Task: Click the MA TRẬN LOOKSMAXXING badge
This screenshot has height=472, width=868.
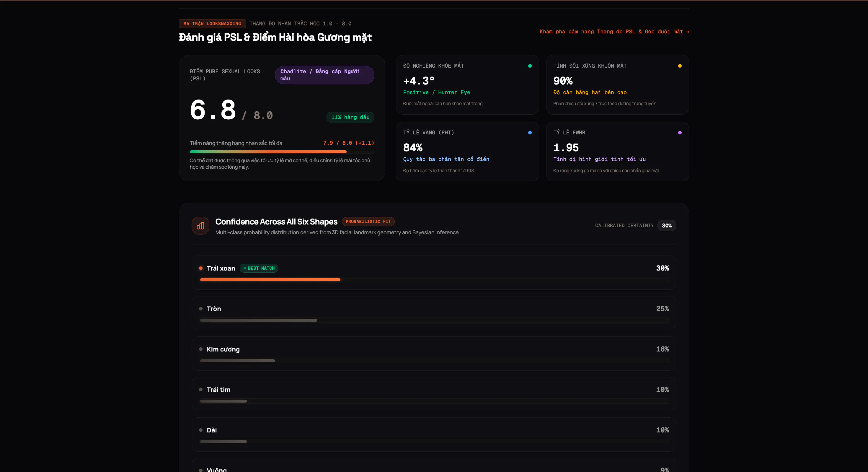Action: click(212, 24)
